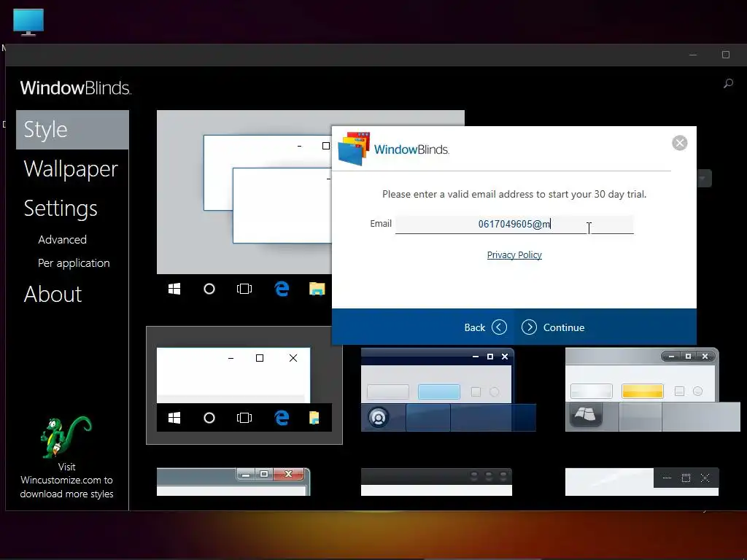This screenshot has height=560, width=747.
Task: Click Edge icon in large preview taskbar
Action: pyautogui.click(x=282, y=289)
